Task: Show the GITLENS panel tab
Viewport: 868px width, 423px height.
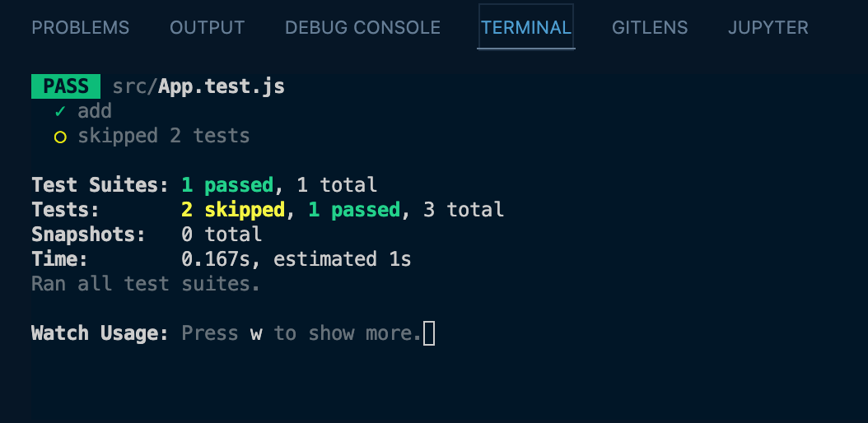Action: point(650,28)
